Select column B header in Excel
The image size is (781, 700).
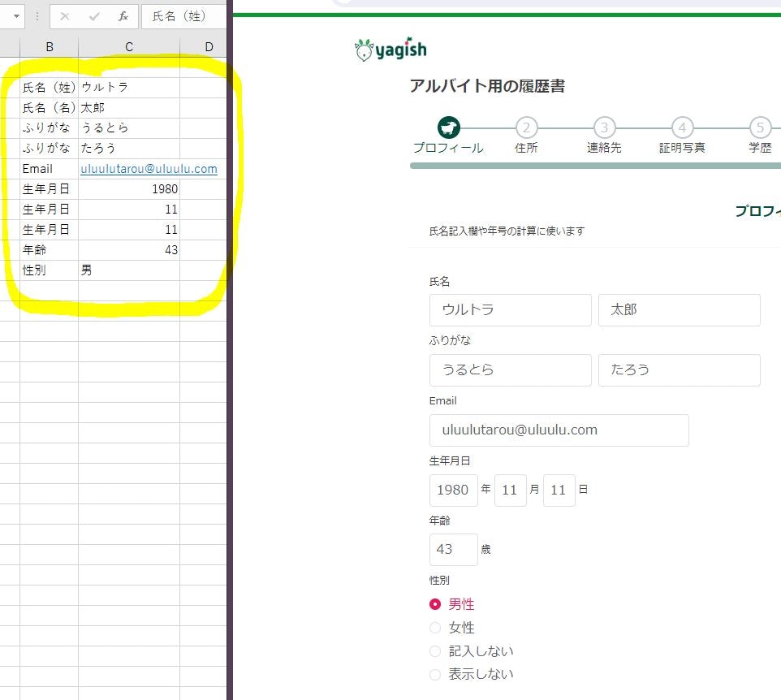point(50,47)
